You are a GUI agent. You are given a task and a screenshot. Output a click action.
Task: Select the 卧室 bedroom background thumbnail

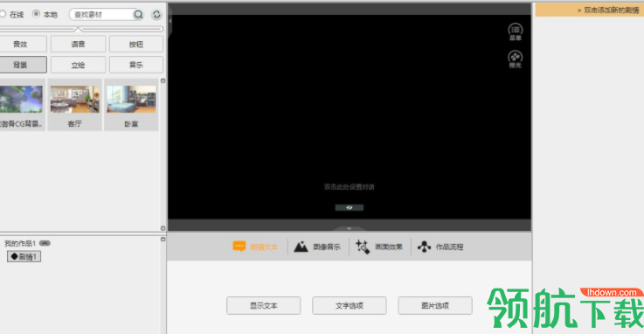[131, 99]
